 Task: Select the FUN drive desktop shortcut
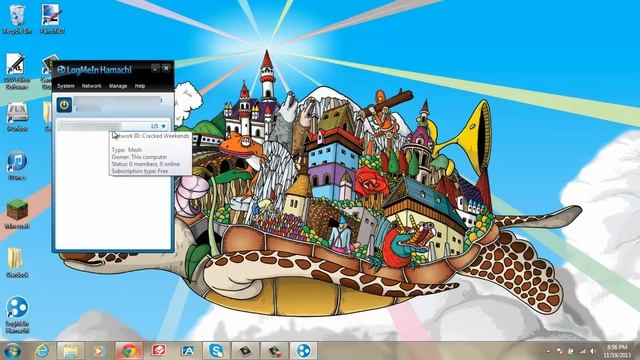tap(17, 117)
